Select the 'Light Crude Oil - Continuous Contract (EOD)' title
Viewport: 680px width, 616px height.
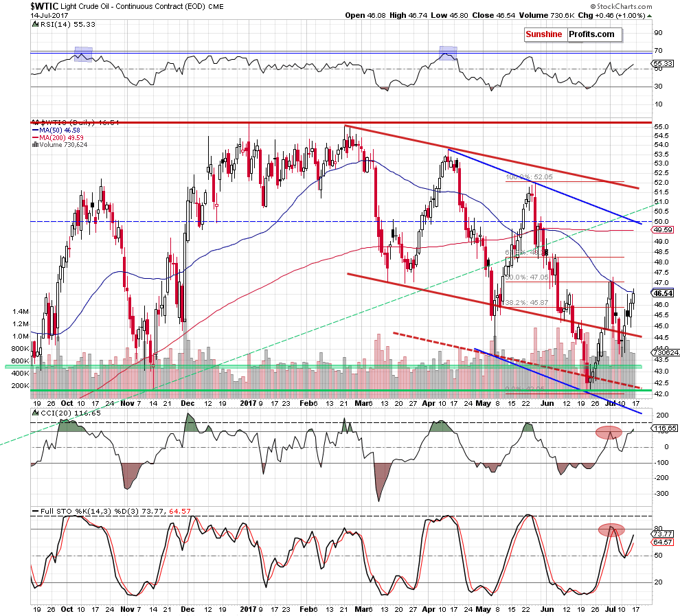133,6
